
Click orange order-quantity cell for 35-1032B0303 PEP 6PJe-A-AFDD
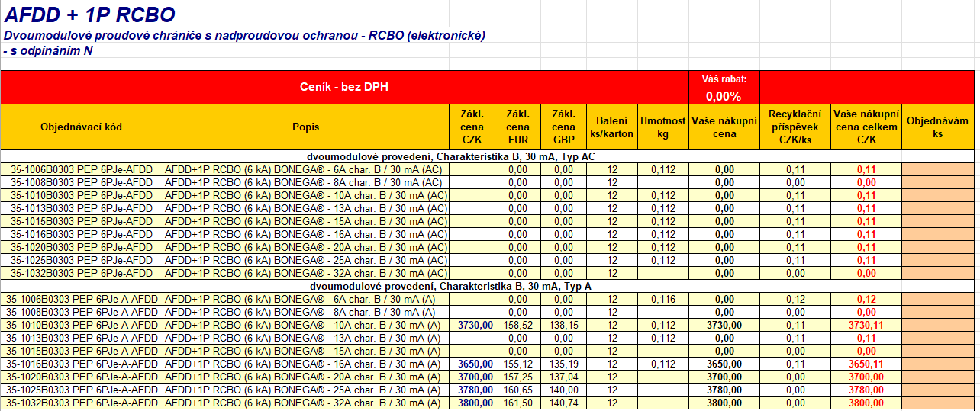938,403
